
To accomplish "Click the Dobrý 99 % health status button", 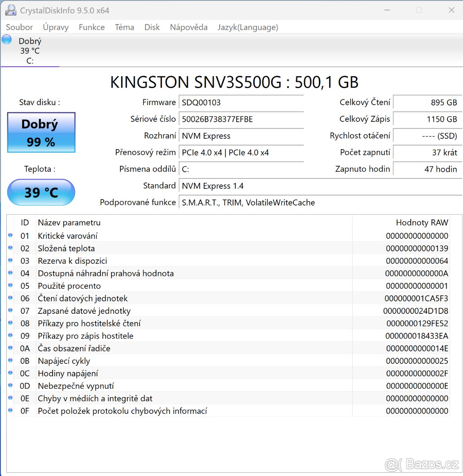I will [41, 132].
